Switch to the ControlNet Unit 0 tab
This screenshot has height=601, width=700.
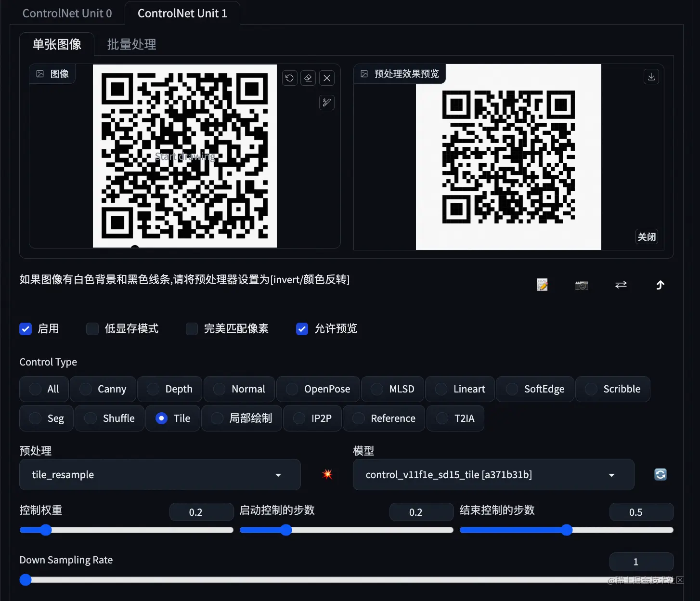pyautogui.click(x=67, y=13)
